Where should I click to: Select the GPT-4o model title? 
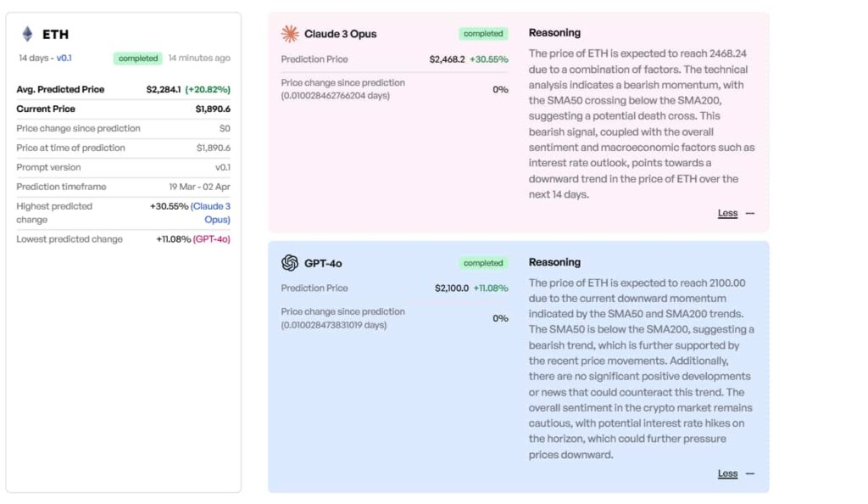[323, 263]
